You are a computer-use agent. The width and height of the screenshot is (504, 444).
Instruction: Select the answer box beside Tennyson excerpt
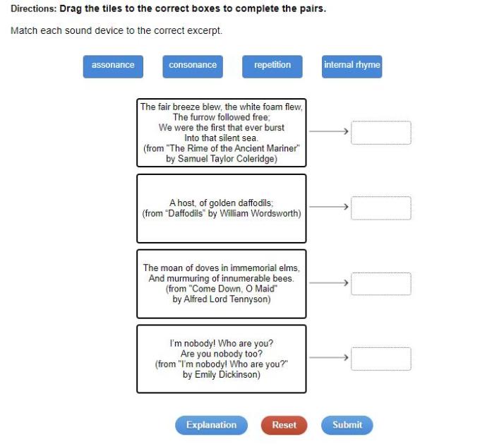(381, 283)
